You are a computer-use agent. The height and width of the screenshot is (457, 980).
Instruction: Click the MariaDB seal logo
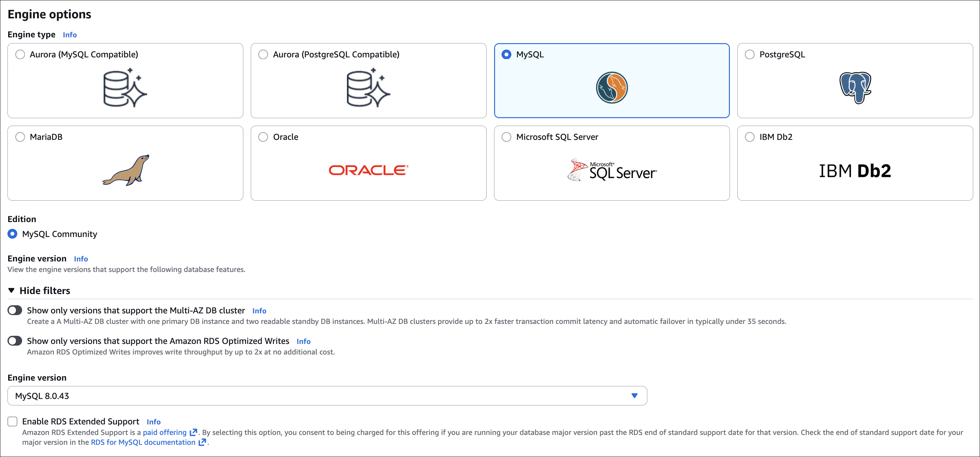tap(126, 170)
